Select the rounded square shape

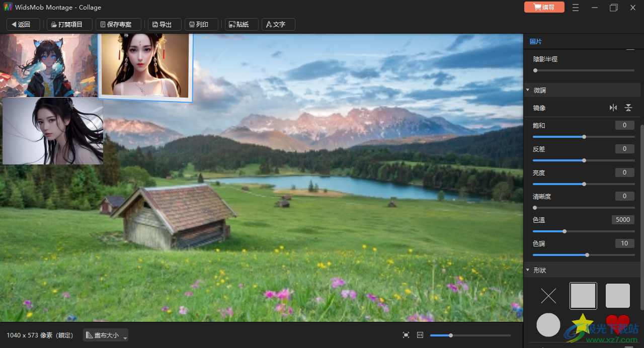click(617, 296)
